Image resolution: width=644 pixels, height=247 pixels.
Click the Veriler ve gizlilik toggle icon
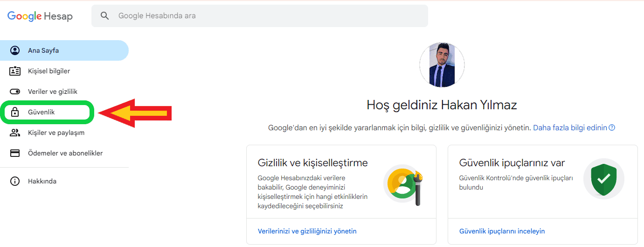tap(15, 92)
